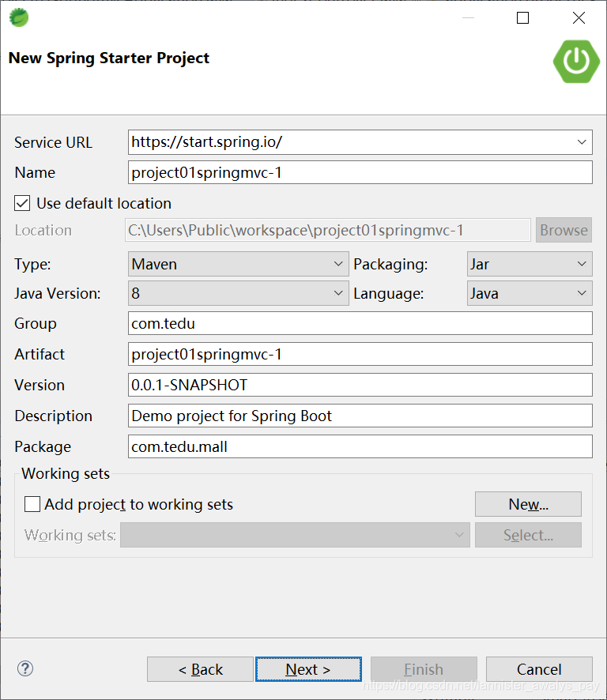Viewport: 607px width, 700px height.
Task: Proceed by clicking Next
Action: pyautogui.click(x=308, y=668)
